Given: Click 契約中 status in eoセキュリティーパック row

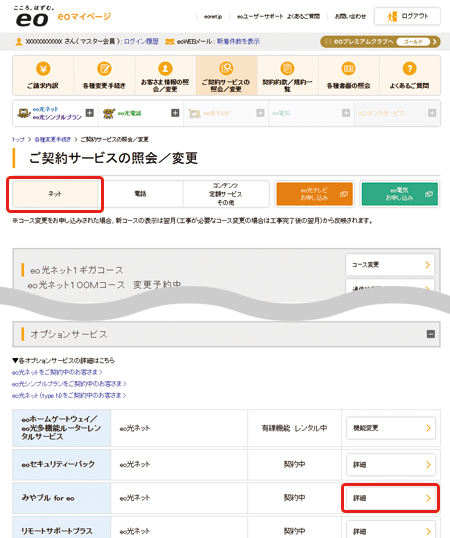Looking at the screenshot, I should (294, 465).
